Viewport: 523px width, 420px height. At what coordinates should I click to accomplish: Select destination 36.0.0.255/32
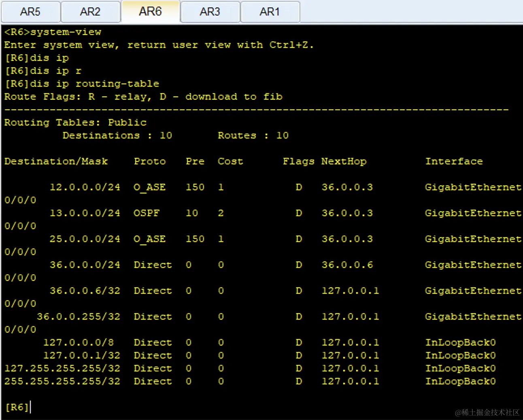79,317
